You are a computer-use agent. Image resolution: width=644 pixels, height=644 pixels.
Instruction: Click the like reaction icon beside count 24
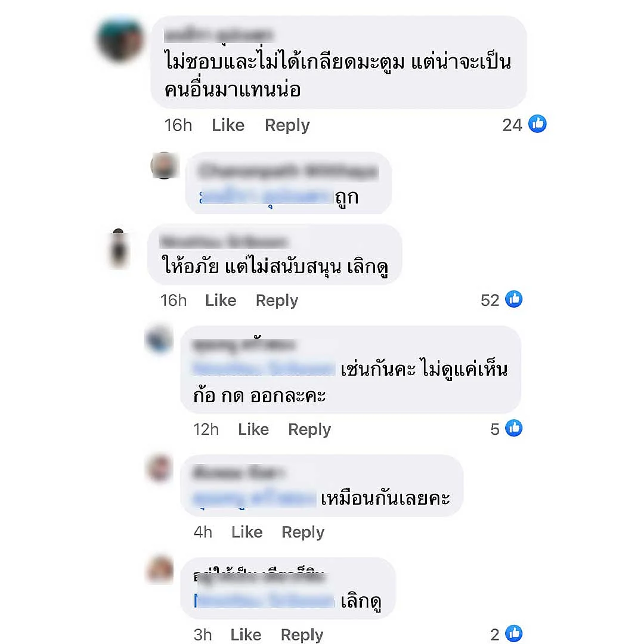(x=537, y=123)
